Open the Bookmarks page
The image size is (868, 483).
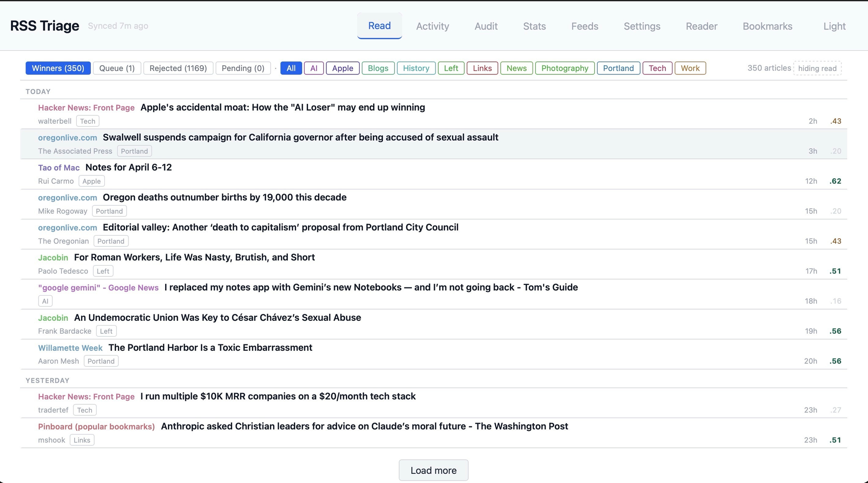pos(767,26)
